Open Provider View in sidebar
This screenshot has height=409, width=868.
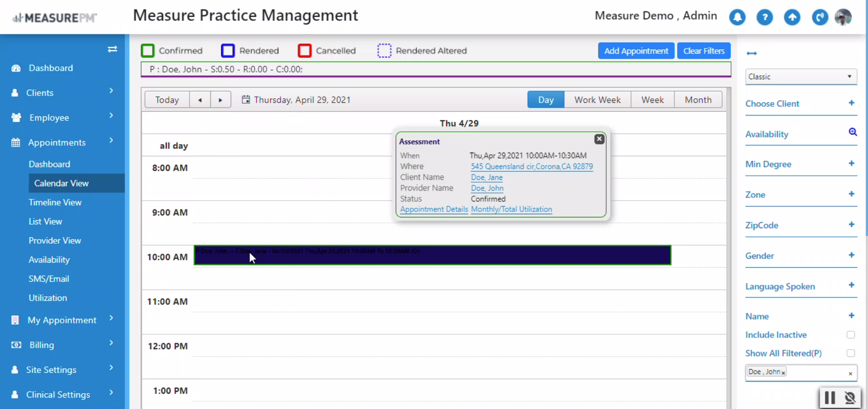(x=55, y=241)
